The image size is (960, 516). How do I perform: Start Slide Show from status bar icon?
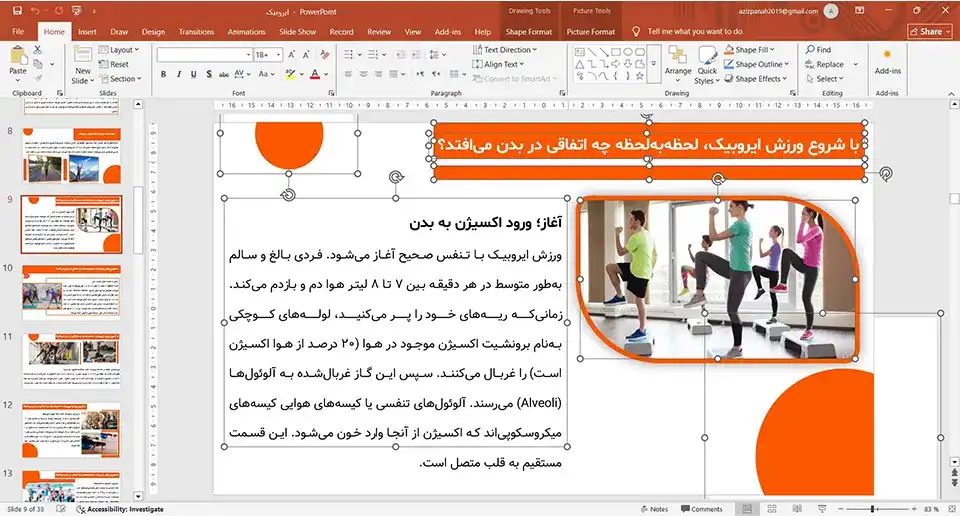point(822,509)
